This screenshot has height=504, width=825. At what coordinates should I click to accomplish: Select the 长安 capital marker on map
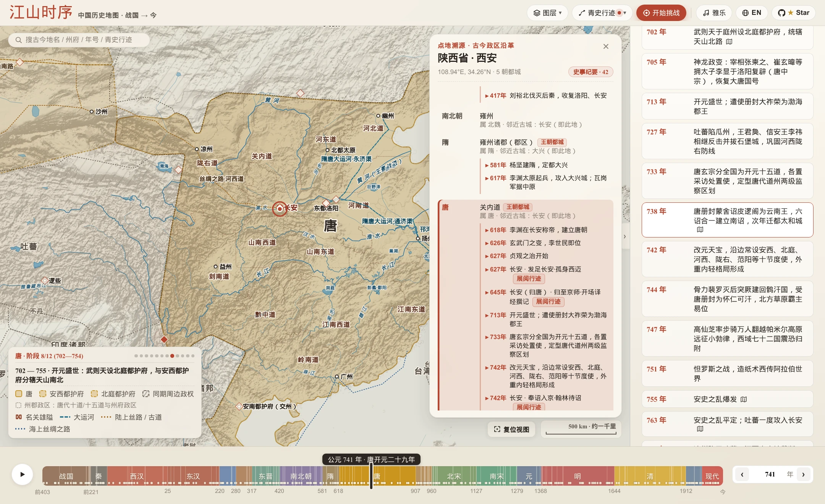click(280, 209)
